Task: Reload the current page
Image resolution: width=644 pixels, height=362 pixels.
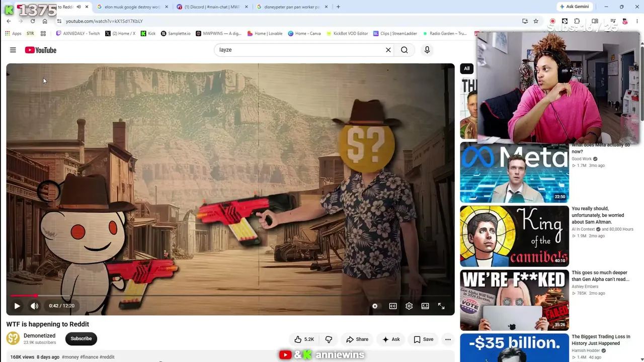Action: click(33, 21)
